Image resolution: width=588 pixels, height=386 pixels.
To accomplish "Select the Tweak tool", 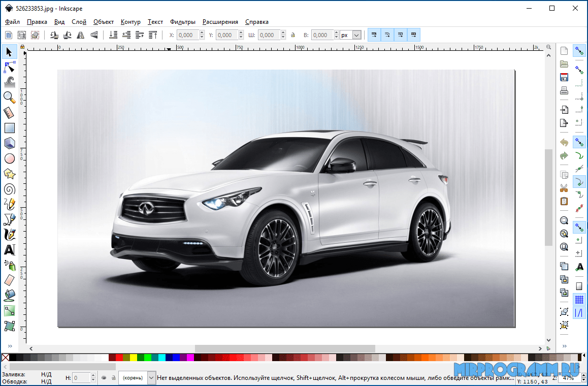I will tap(9, 82).
